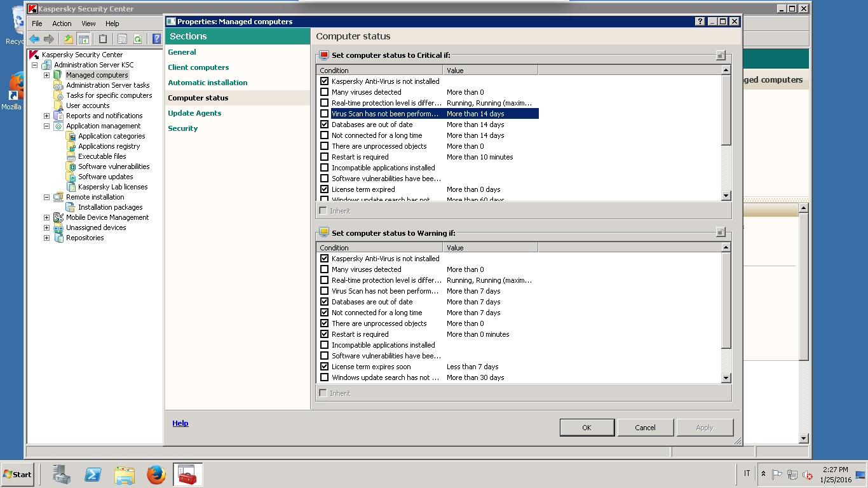Click the Up one level folder icon
The width and height of the screenshot is (868, 488).
pyautogui.click(x=69, y=39)
